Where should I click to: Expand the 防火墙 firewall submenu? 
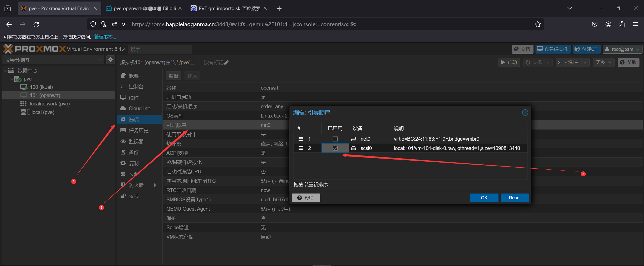click(155, 185)
